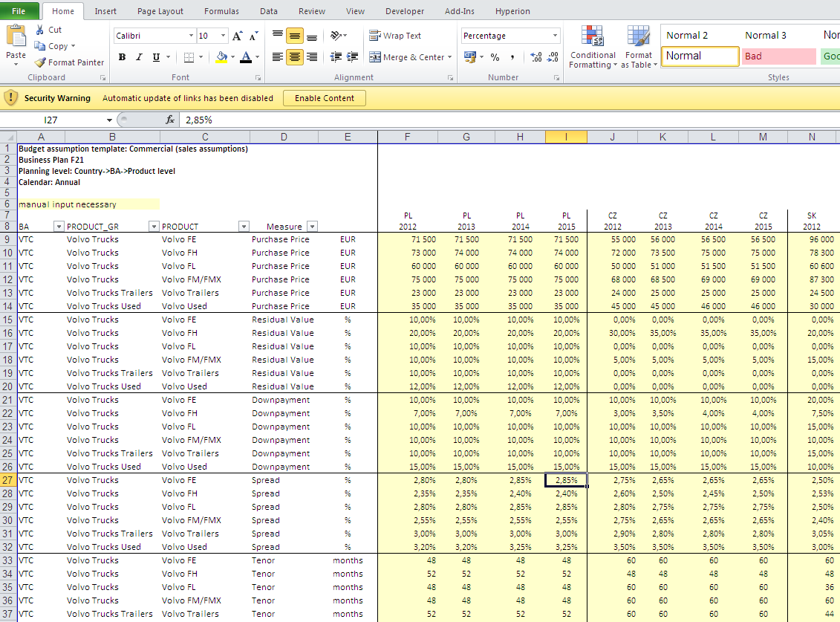Screen dimensions: 840x622
Task: Open the File tab
Action: click(19, 10)
